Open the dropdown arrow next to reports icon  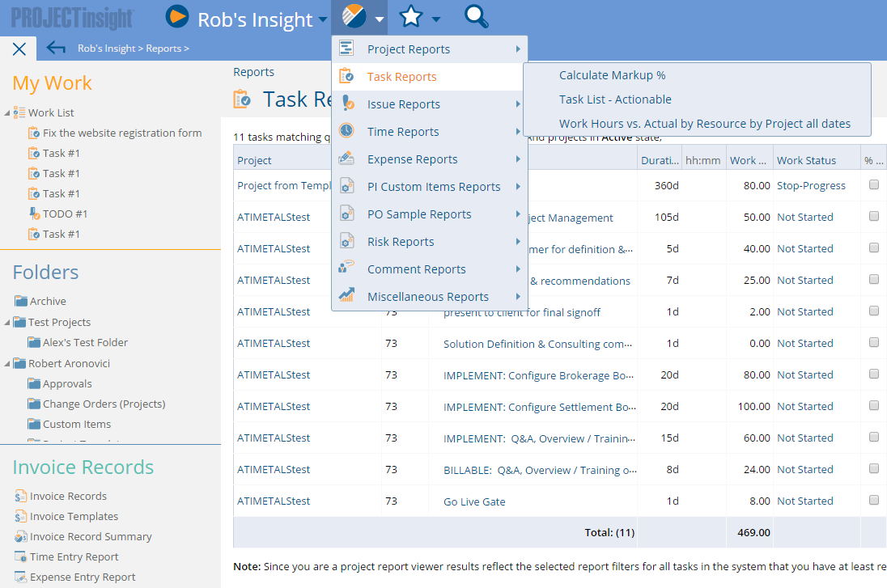click(380, 19)
